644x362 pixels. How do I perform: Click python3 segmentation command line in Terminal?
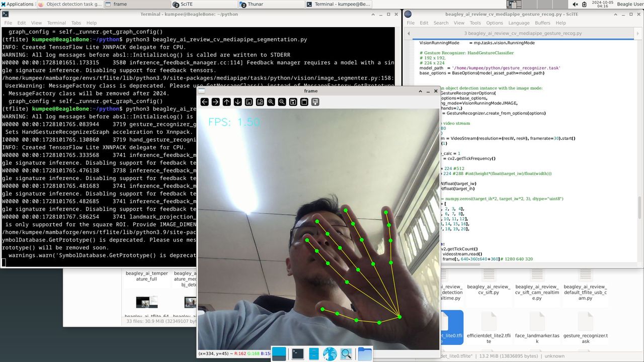(216, 39)
